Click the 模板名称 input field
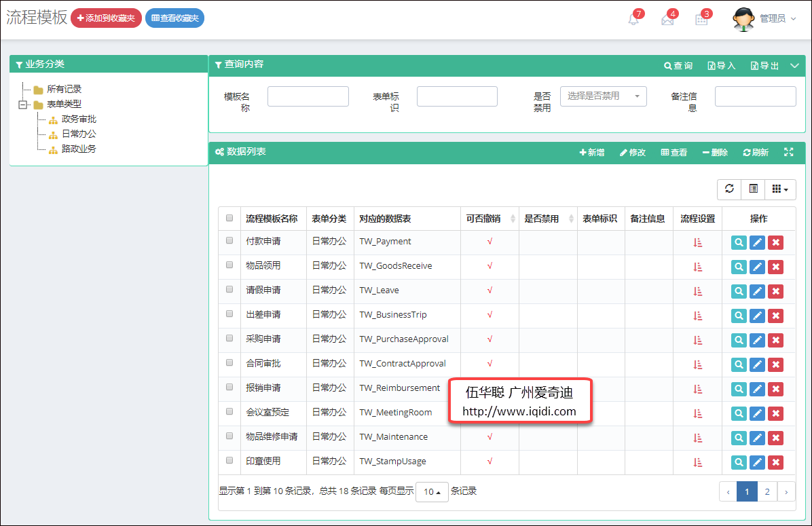Viewport: 812px width, 526px height. coord(308,96)
